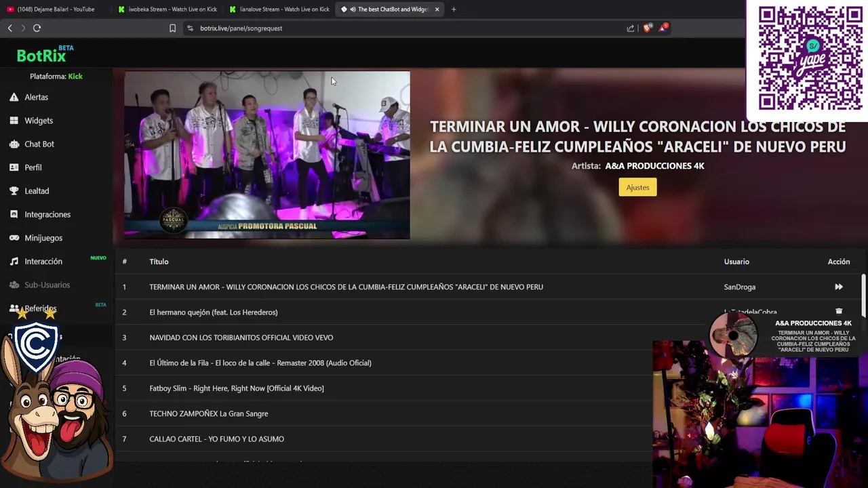Click the site settings icon in address bar
The width and height of the screenshot is (868, 488).
click(x=190, y=28)
